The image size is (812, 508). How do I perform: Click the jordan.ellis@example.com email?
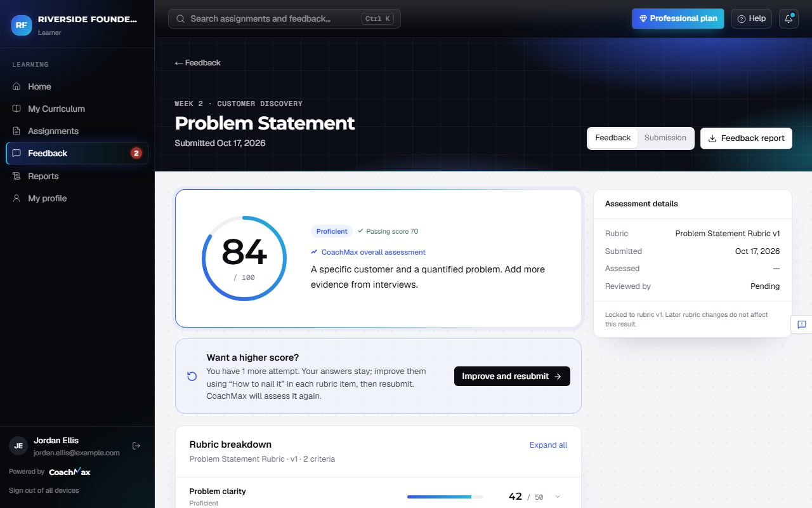[77, 453]
